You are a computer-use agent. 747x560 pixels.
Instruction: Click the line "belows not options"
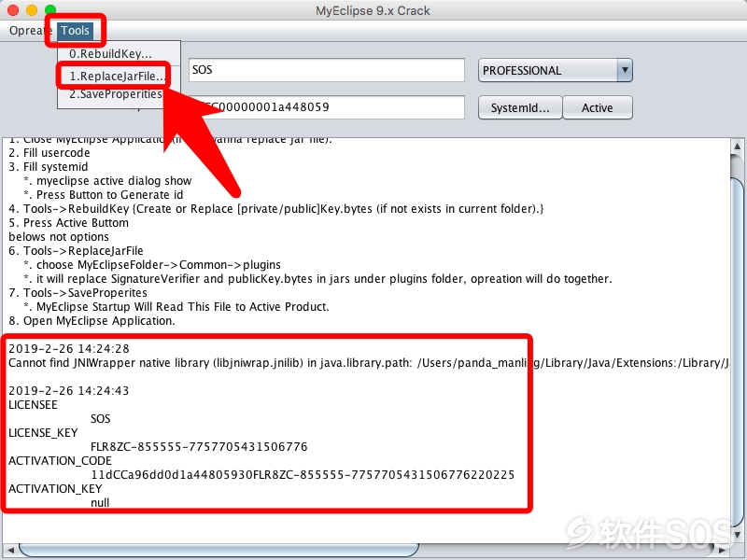tap(59, 237)
